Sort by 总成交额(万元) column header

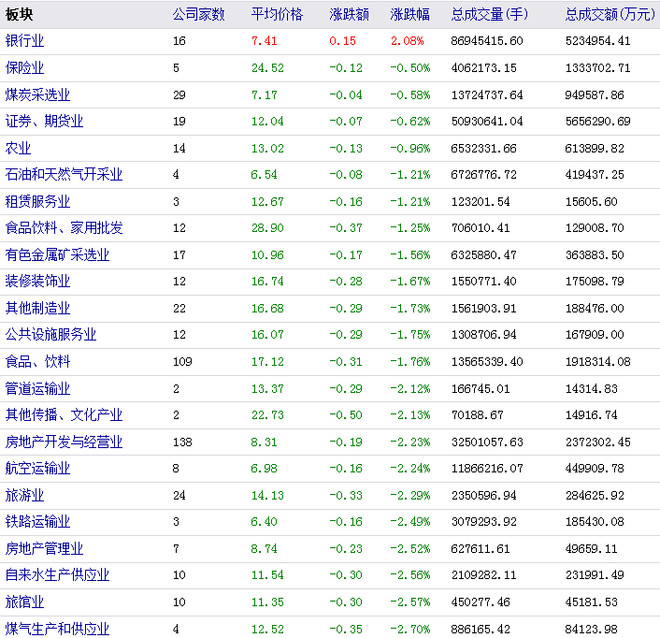pos(610,14)
